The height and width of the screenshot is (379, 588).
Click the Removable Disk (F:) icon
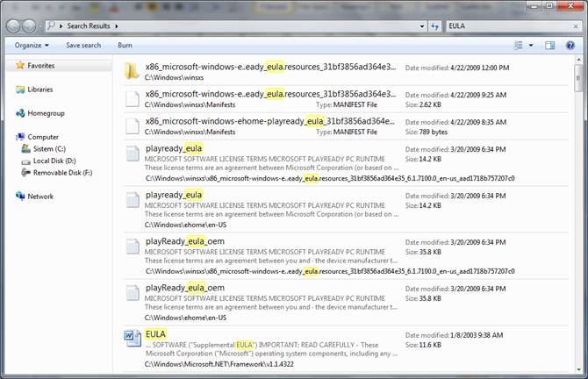click(x=25, y=173)
